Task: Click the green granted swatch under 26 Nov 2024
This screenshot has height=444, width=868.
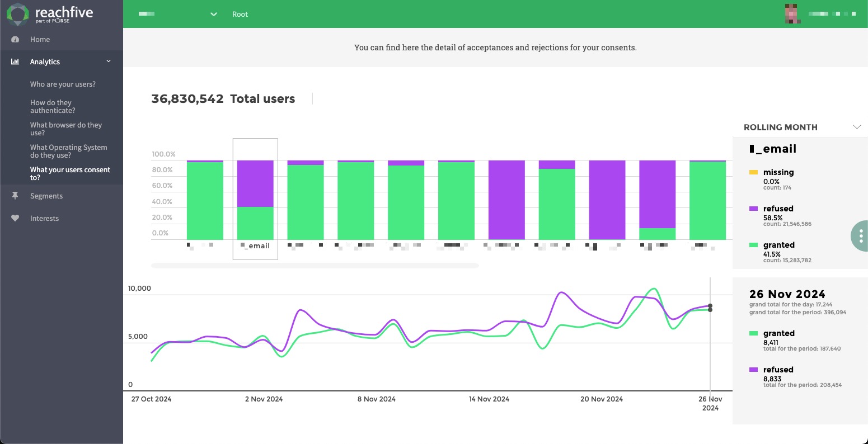Action: pyautogui.click(x=754, y=333)
